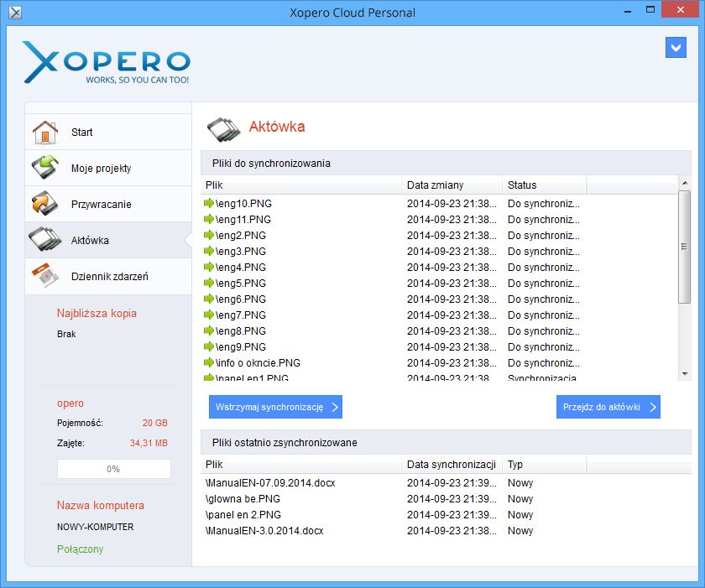Maximize the Xopero Cloud Personal window
Viewport: 705px width, 588px height.
click(650, 10)
